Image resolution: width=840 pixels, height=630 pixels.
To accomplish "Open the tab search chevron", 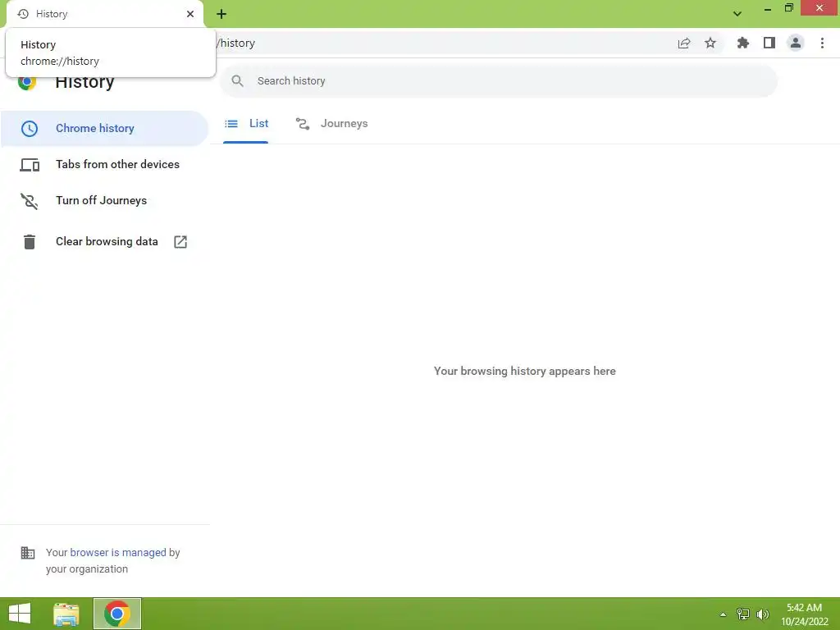I will pyautogui.click(x=737, y=14).
